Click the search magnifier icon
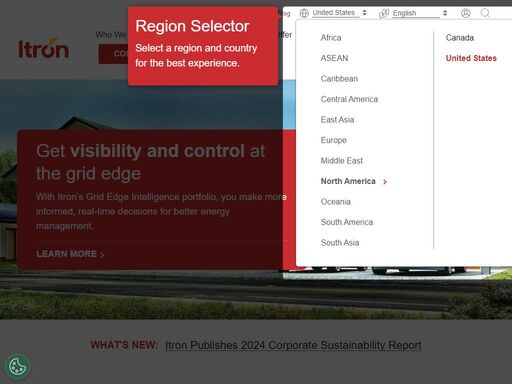 click(485, 13)
